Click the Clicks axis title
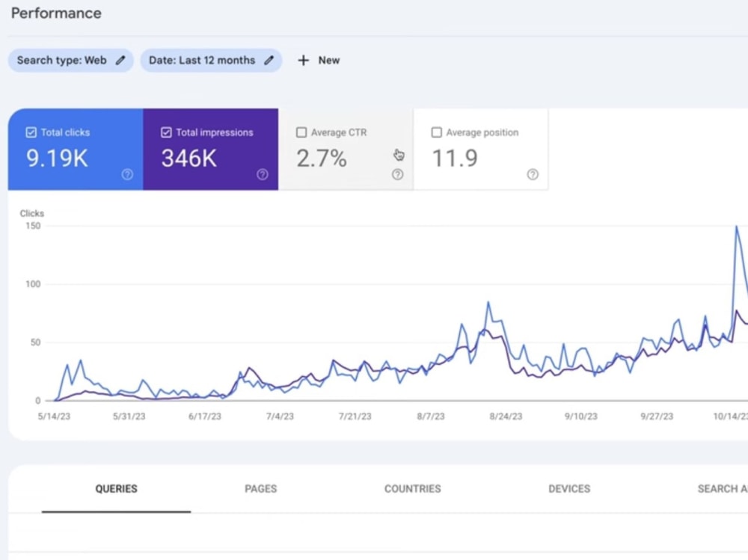This screenshot has height=560, width=748. tap(32, 213)
